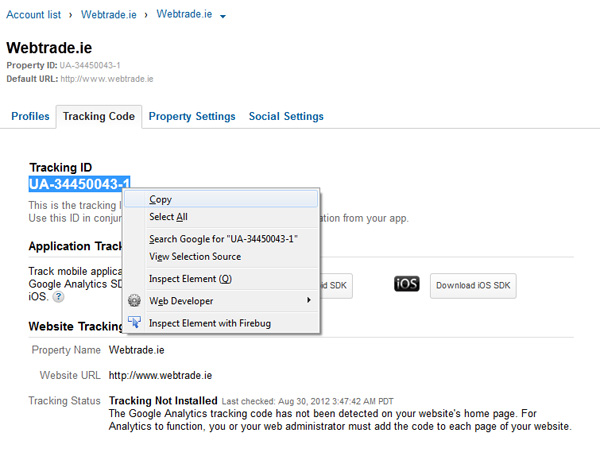Click the Property ID value UA-34450043-1
The image size is (600, 456).
click(90, 65)
